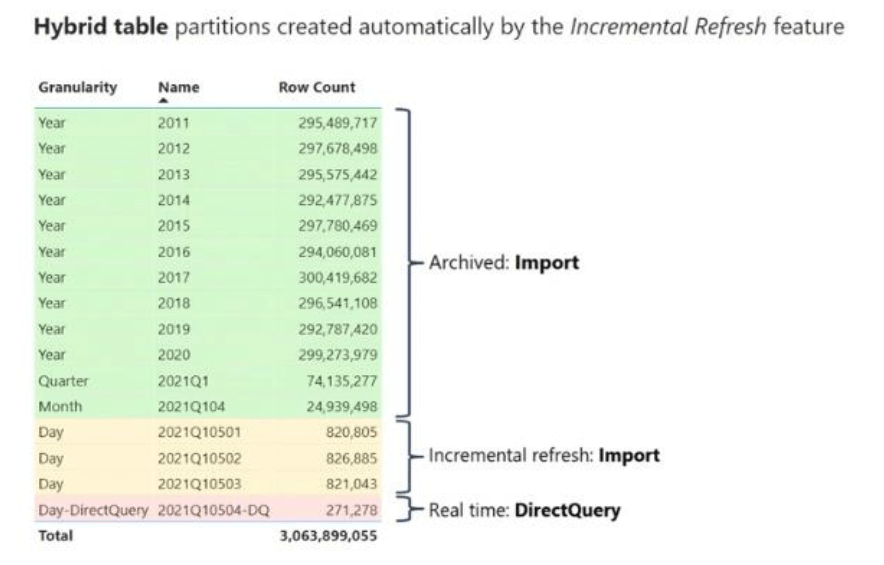Screen dimensions: 884x565
Task: Click the Quarter granularity cell
Action: (x=63, y=381)
